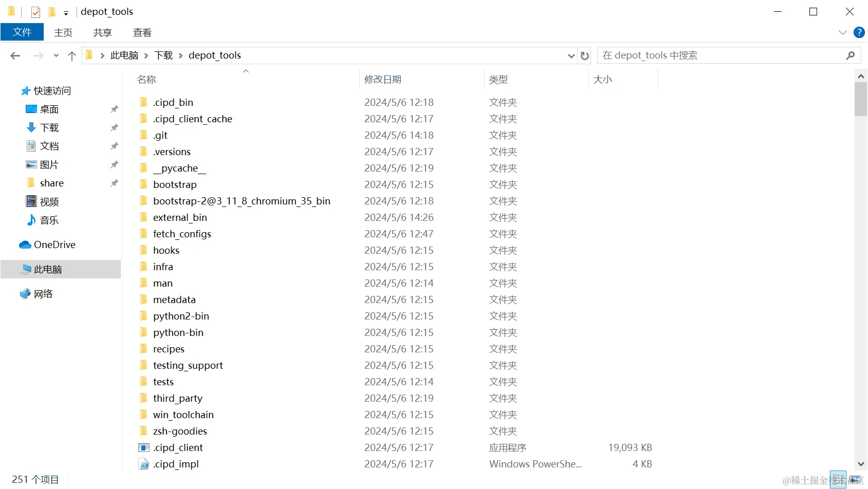868x489 pixels.
Task: Click the scrollbar up arrow
Action: pyautogui.click(x=861, y=76)
